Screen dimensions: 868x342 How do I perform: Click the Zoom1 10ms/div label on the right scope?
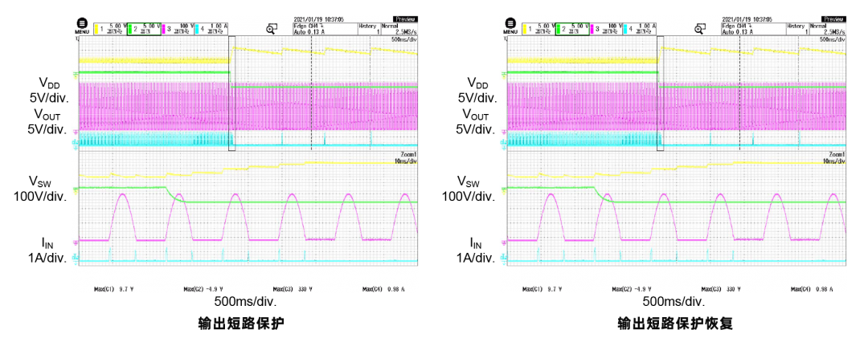pos(834,157)
